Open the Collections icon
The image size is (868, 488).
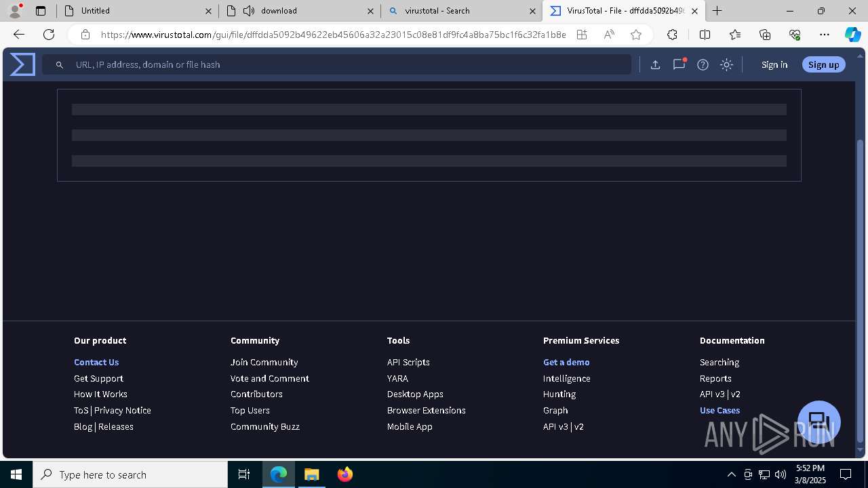pos(765,35)
